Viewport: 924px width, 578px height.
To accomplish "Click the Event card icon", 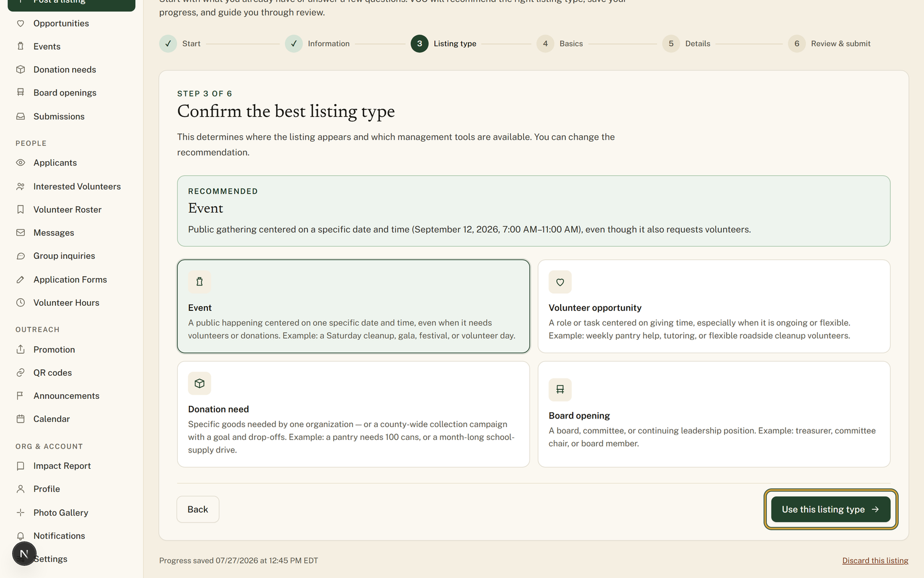I will click(x=200, y=282).
